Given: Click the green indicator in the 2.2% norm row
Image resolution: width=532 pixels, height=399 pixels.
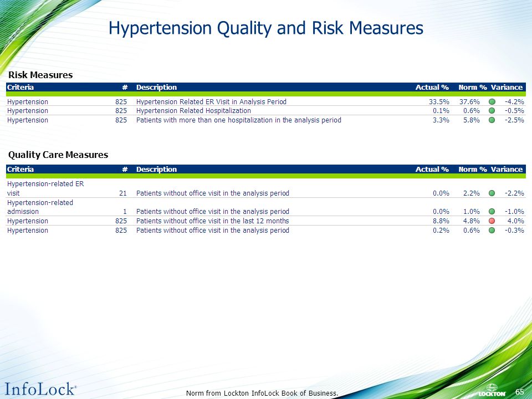Looking at the screenshot, I should (492, 193).
